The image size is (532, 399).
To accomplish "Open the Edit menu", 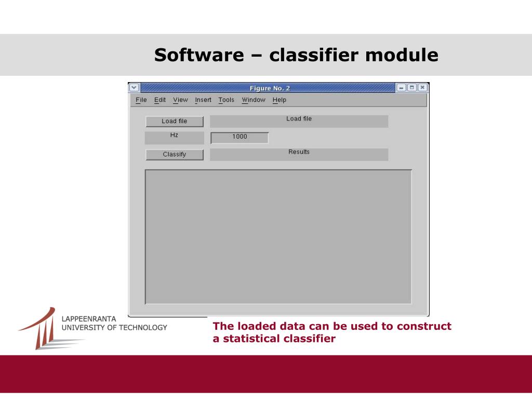I will click(x=160, y=100).
